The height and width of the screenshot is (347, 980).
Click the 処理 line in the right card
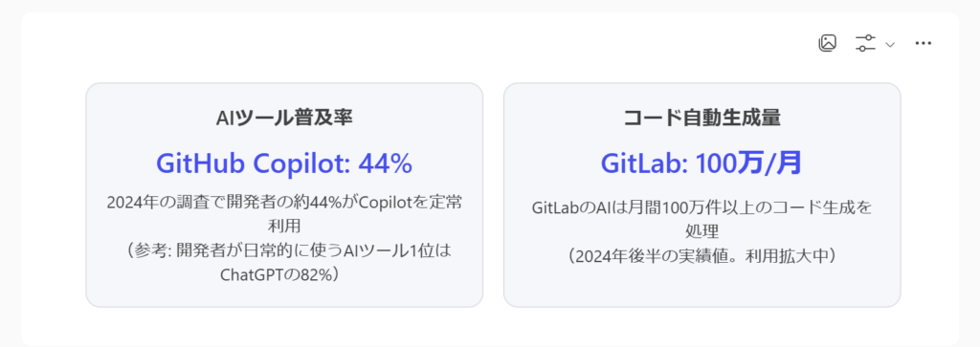[x=702, y=231]
